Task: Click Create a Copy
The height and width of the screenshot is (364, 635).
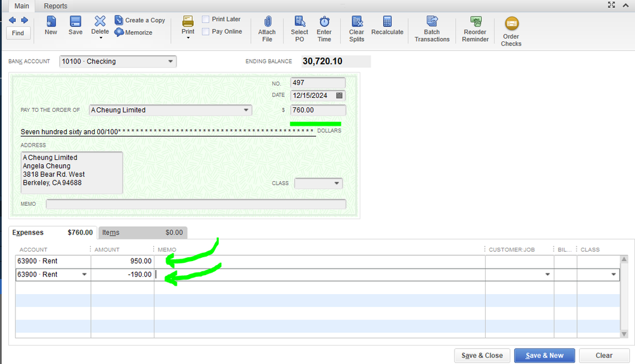Action: tap(140, 20)
